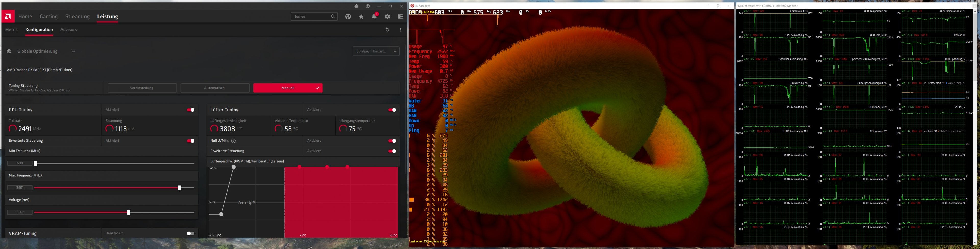Switch to the Metrik sub-tab

pos(11,30)
